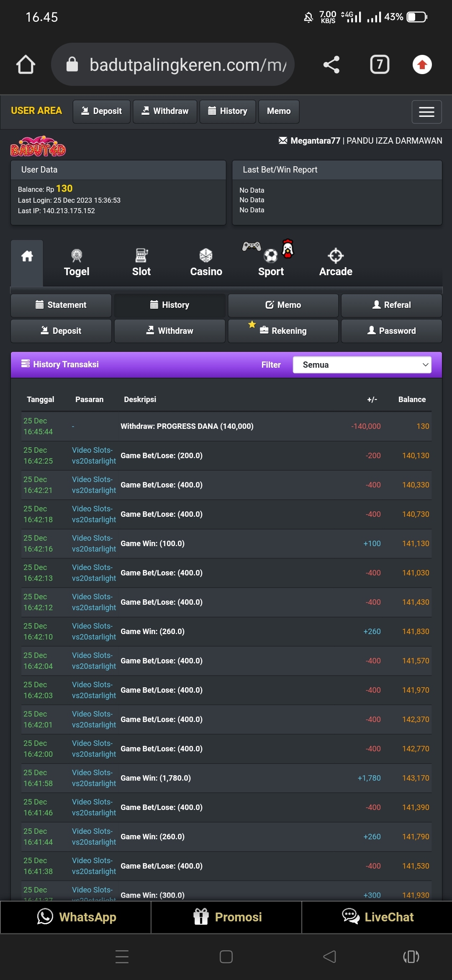Contact support via WhatsApp

click(x=76, y=917)
